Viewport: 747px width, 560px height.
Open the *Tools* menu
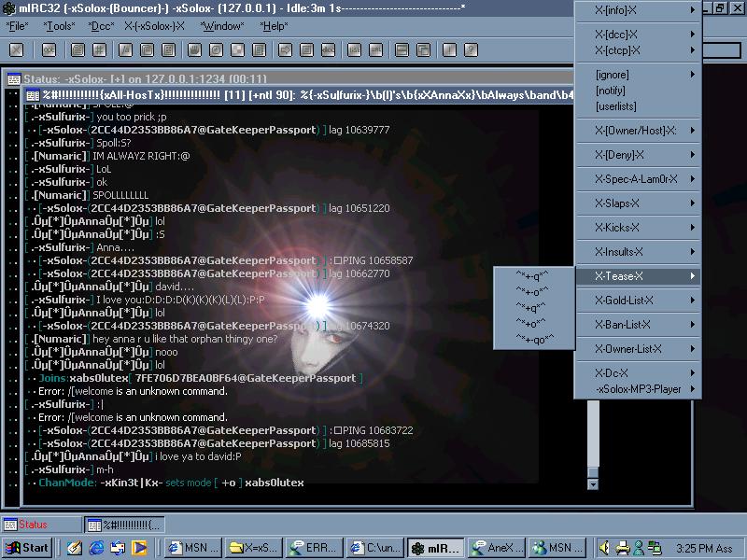(59, 26)
